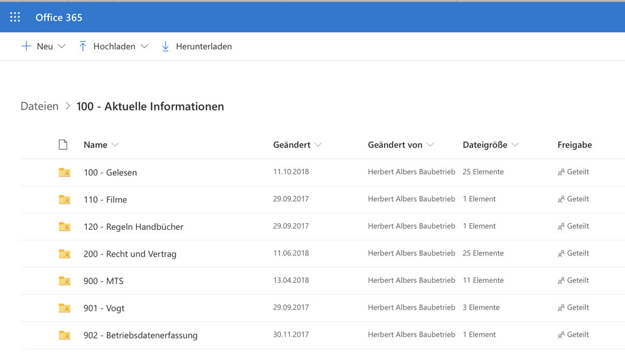Image resolution: width=625 pixels, height=364 pixels.
Task: Click the folder icon for 200 - Recht und Vertrag
Action: [64, 254]
